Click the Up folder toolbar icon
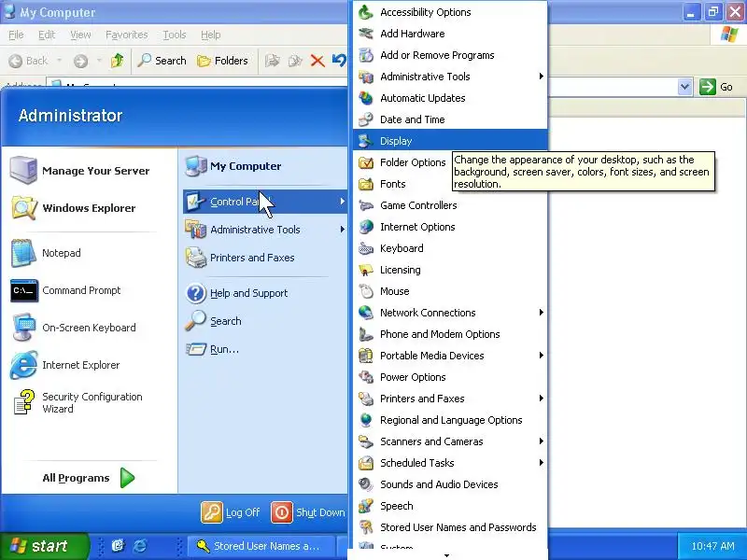The image size is (747, 560). tap(118, 61)
